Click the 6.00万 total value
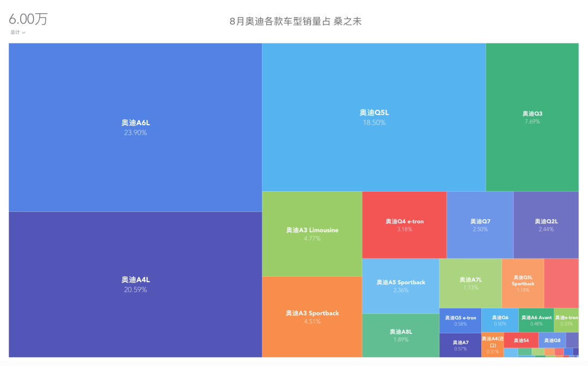 click(28, 19)
